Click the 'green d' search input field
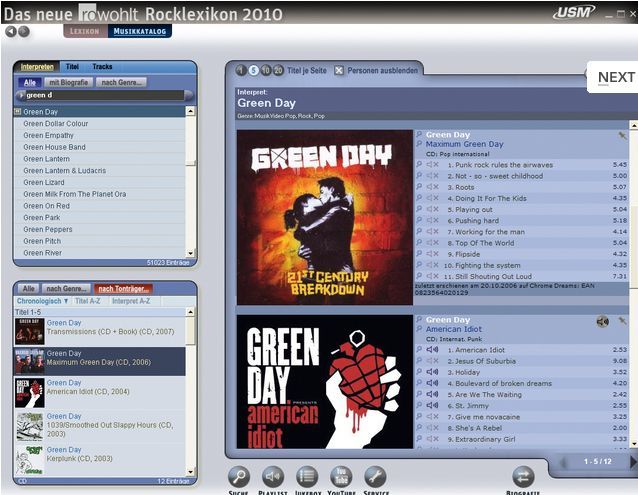The height and width of the screenshot is (495, 638). [105, 95]
